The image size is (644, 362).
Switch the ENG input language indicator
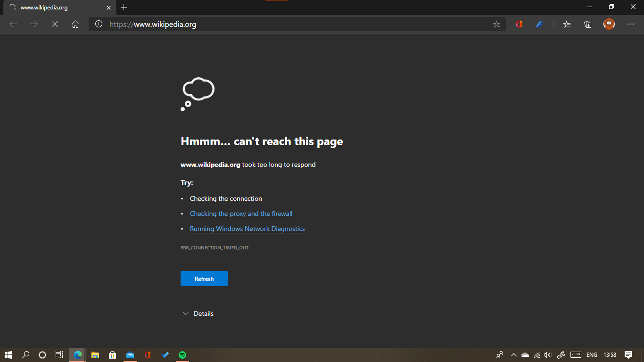[x=592, y=355]
